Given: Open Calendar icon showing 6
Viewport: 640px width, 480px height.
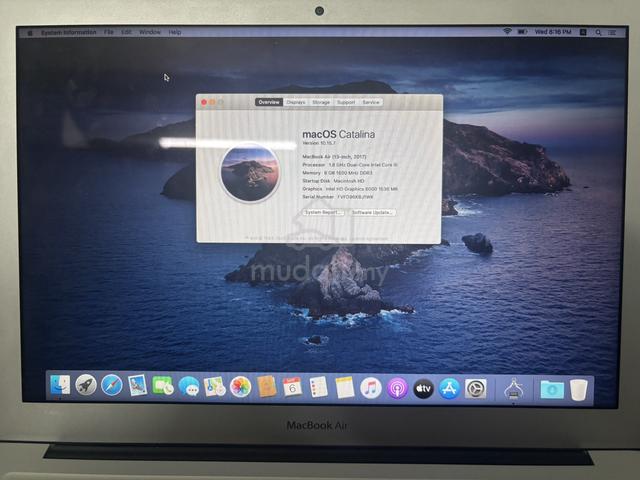Looking at the screenshot, I should coord(292,387).
